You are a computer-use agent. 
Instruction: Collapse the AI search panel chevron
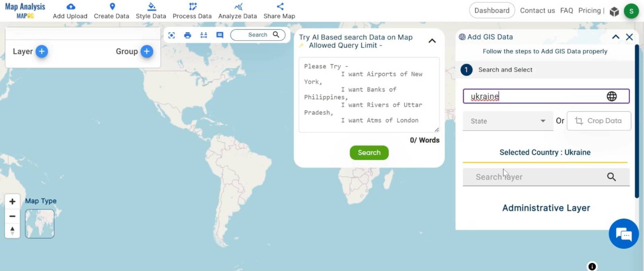tap(432, 41)
